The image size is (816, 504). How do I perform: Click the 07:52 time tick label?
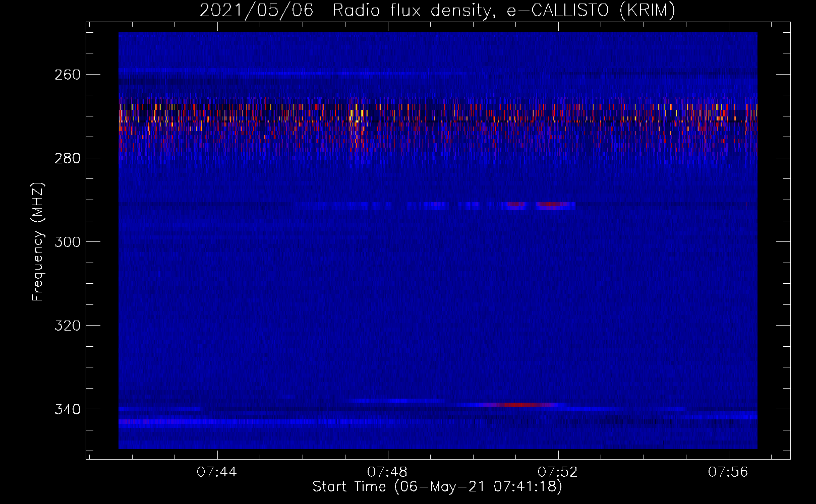click(558, 472)
